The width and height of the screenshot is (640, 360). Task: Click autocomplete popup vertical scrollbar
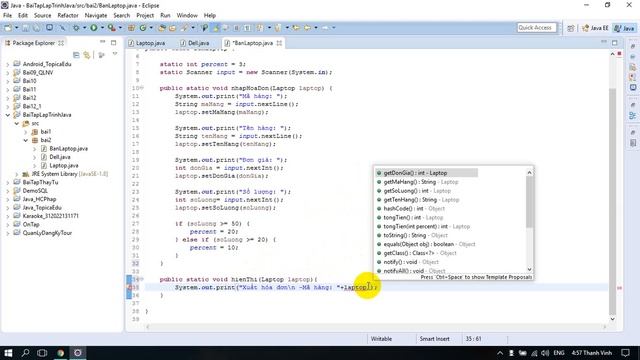[529, 202]
